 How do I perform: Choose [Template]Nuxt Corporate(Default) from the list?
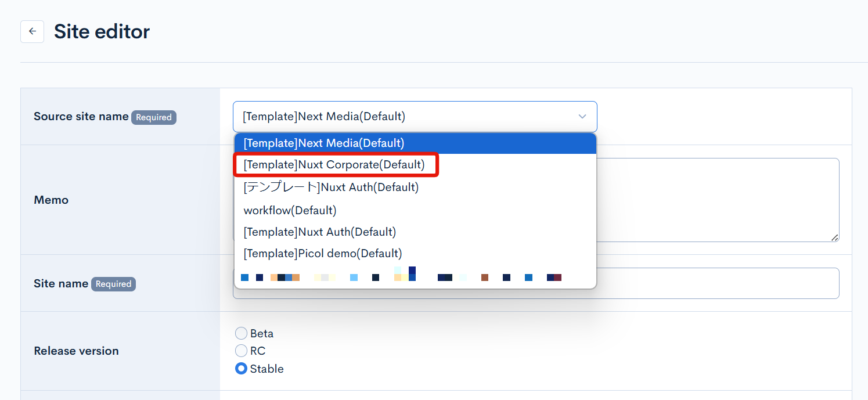[x=334, y=165]
